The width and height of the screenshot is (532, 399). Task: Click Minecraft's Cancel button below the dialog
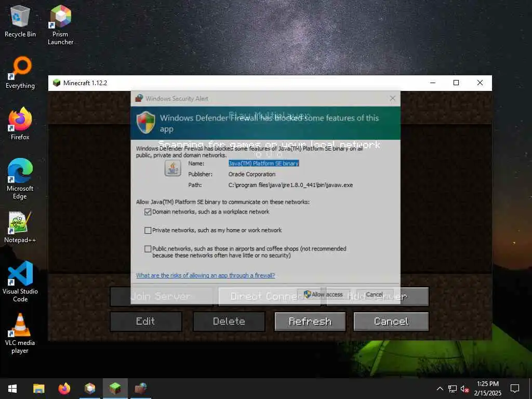pos(391,321)
